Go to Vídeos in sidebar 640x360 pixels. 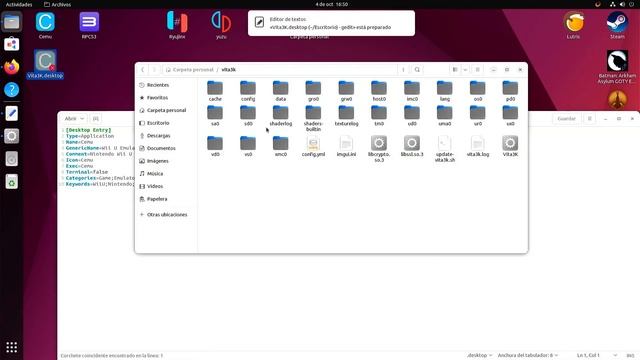point(166,186)
